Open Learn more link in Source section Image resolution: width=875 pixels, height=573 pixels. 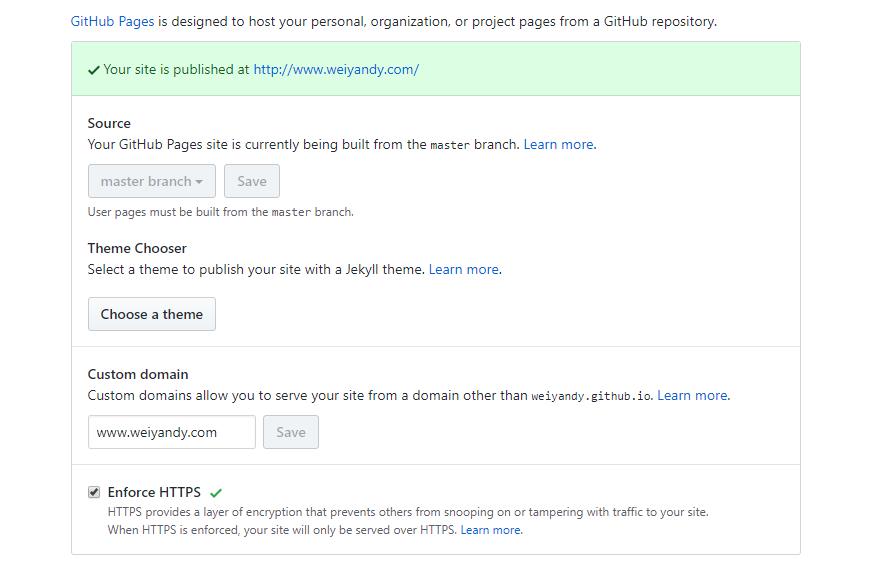559,144
